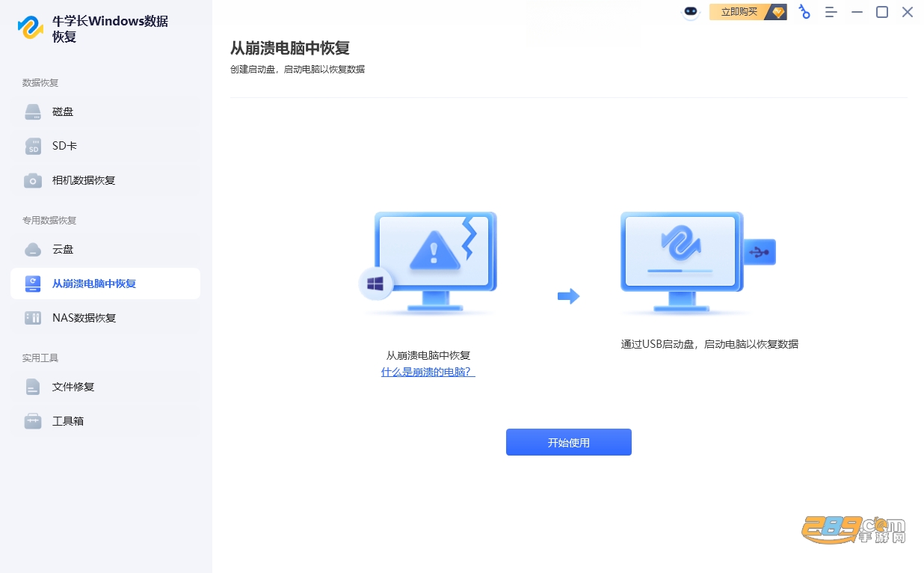Viewport: 924px width, 573px height.
Task: Click the 工具箱 toolbox icon
Action: [33, 421]
